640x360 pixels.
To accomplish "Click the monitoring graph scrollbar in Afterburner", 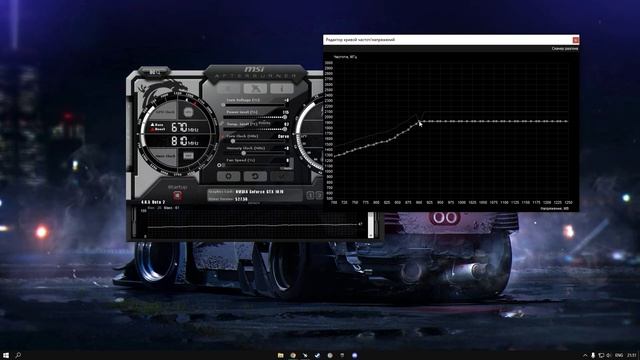I will (371, 224).
